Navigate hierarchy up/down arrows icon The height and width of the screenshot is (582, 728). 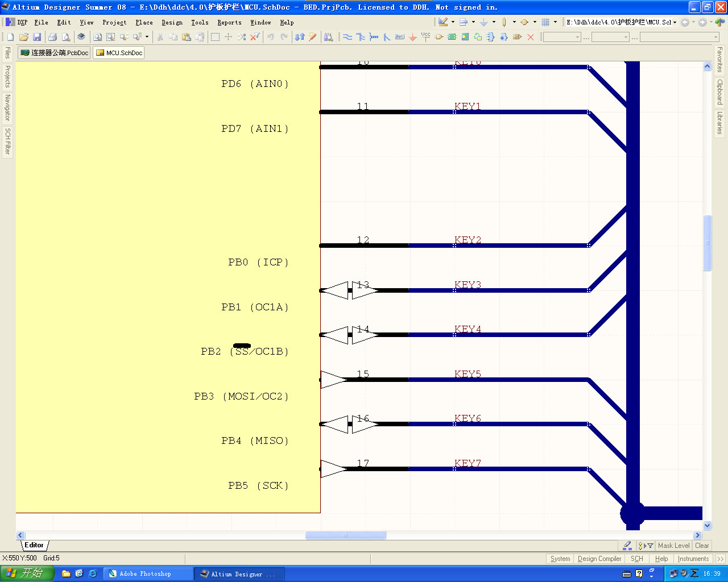tap(300, 37)
